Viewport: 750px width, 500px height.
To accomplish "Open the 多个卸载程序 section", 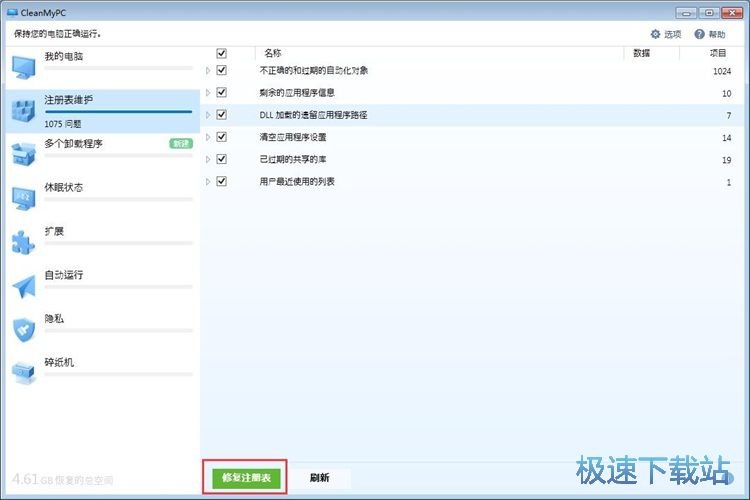I will pos(102,155).
